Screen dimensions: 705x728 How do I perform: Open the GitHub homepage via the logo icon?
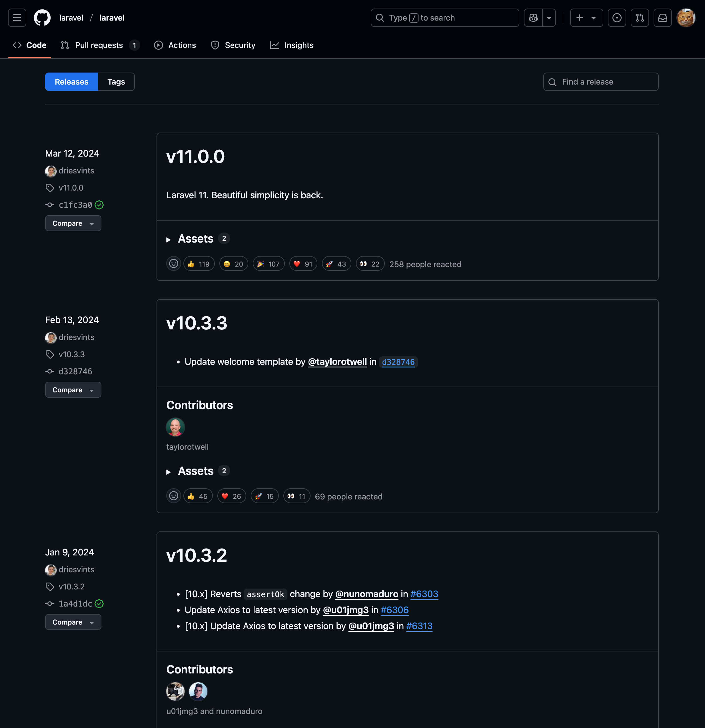42,17
